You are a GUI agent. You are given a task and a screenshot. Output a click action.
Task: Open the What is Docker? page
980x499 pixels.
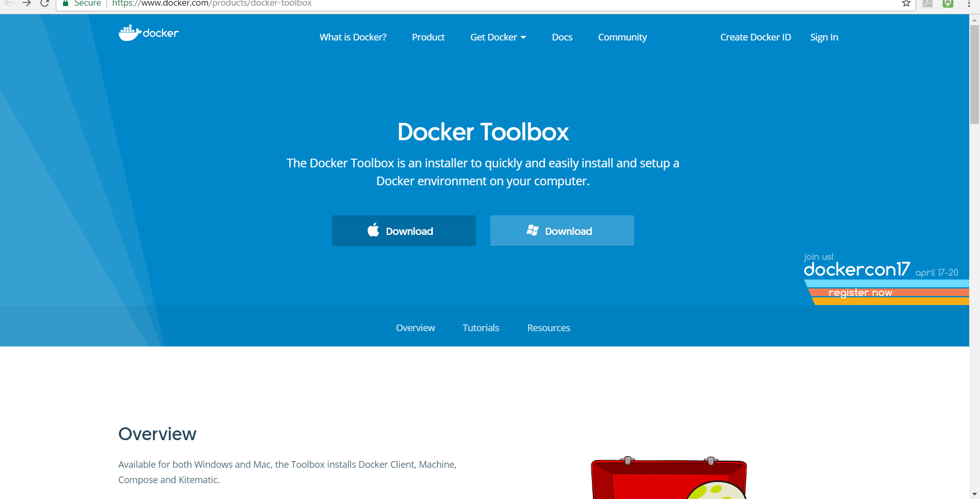(353, 37)
